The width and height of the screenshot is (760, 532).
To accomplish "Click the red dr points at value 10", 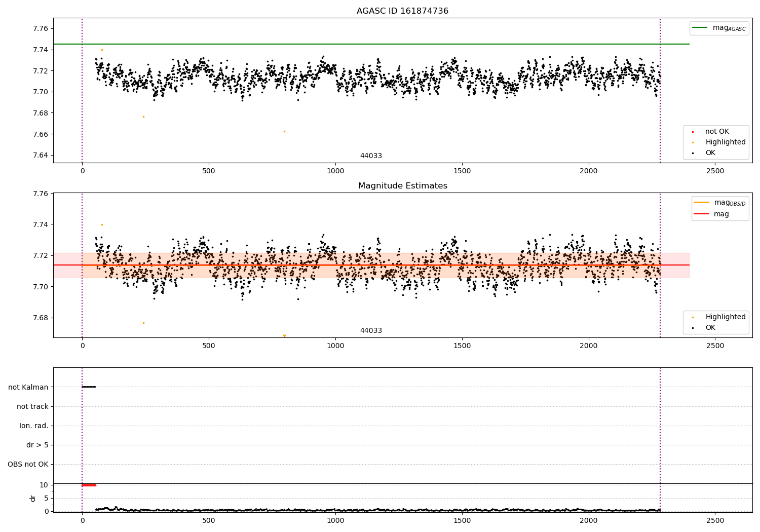I will point(89,485).
